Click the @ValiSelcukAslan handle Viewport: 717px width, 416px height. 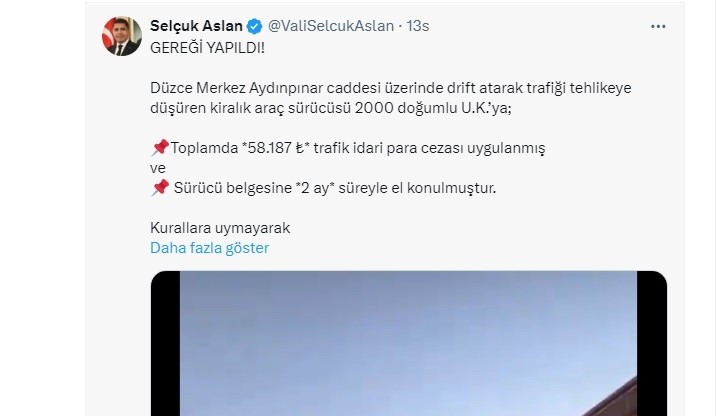pos(331,26)
